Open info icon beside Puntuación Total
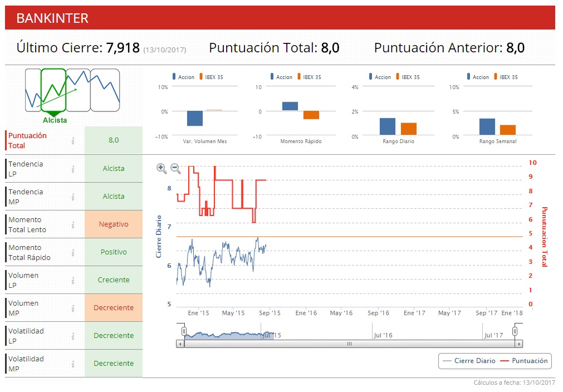563x392 pixels. (x=73, y=141)
